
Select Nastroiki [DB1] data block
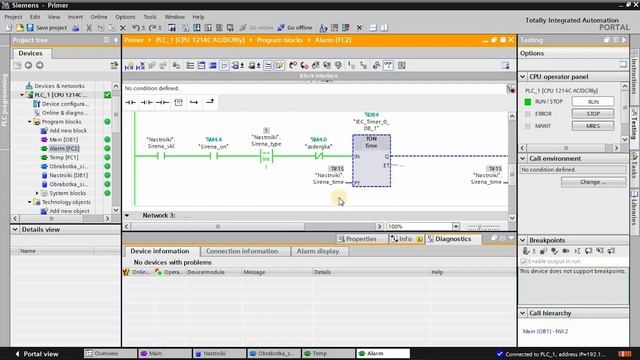[69, 175]
